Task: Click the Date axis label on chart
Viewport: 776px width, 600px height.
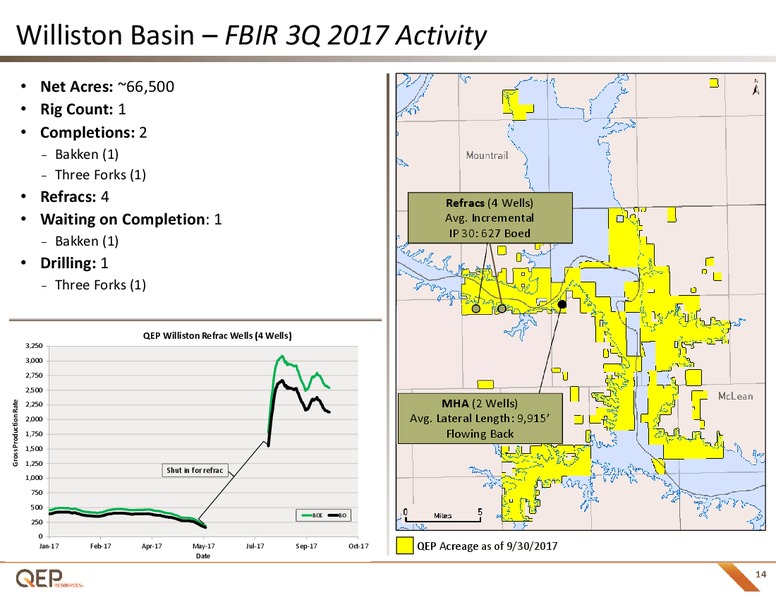Action: click(203, 556)
